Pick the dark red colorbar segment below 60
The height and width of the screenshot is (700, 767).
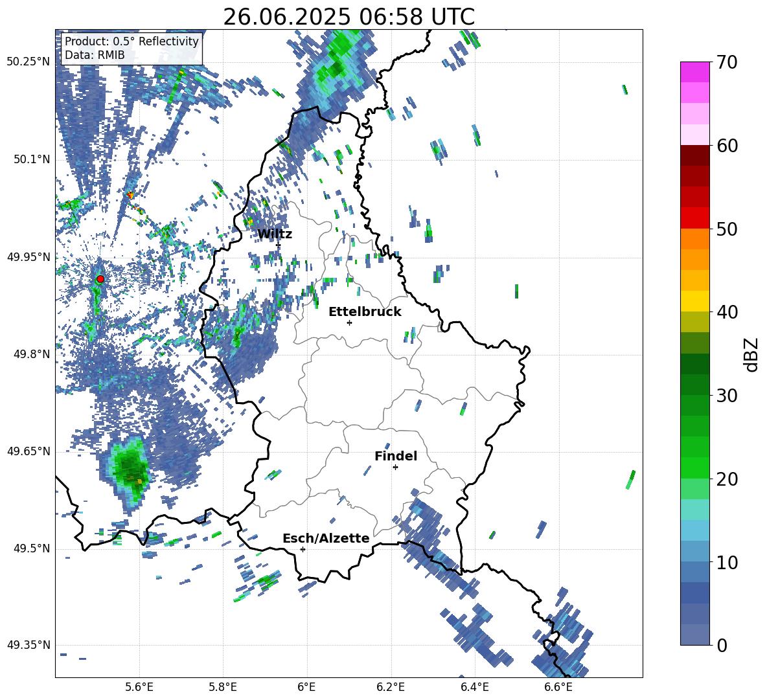(x=694, y=155)
